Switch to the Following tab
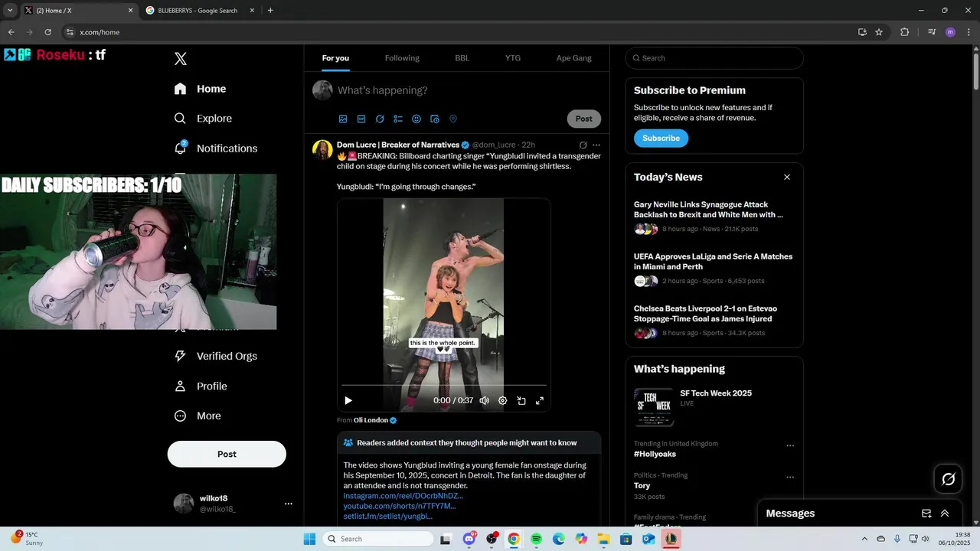This screenshot has width=980, height=551. click(x=402, y=58)
